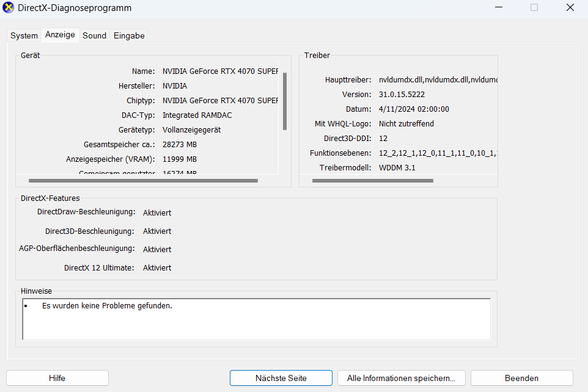Switch to the System tab
This screenshot has height=392, width=588.
pos(24,35)
